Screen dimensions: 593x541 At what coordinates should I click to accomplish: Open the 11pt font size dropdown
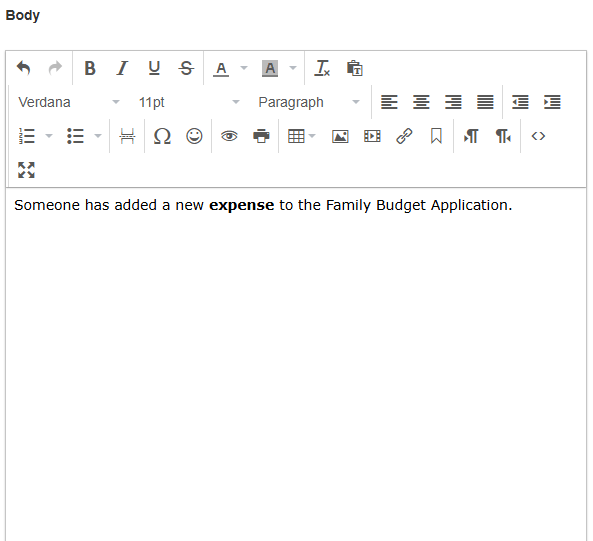point(189,102)
